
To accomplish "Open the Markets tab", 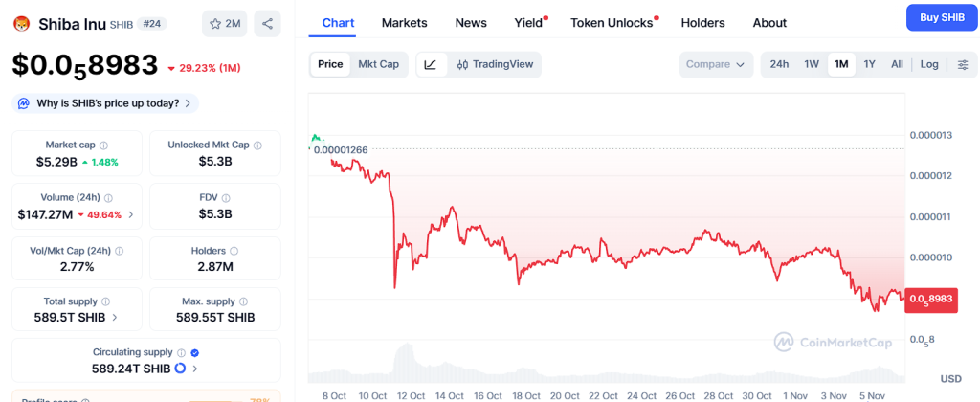I will tap(404, 22).
